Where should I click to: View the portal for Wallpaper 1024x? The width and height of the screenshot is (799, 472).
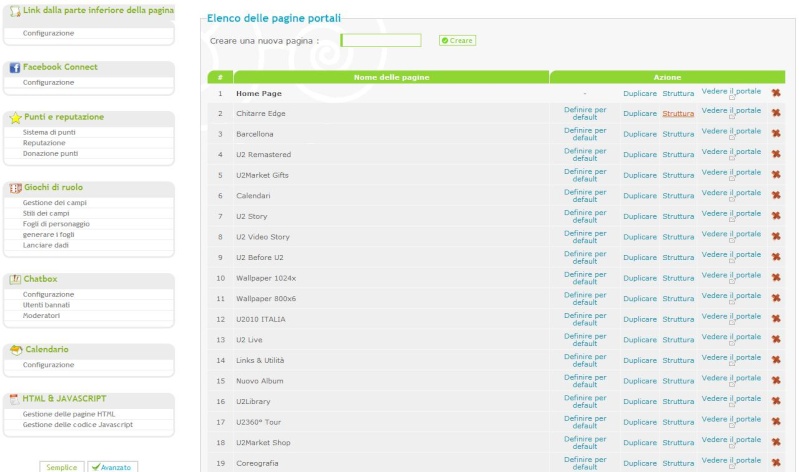(731, 276)
